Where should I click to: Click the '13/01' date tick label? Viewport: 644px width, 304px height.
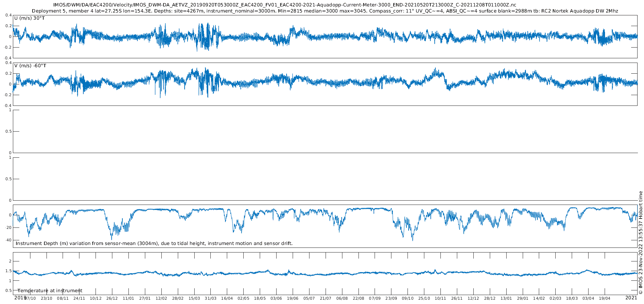506,298
